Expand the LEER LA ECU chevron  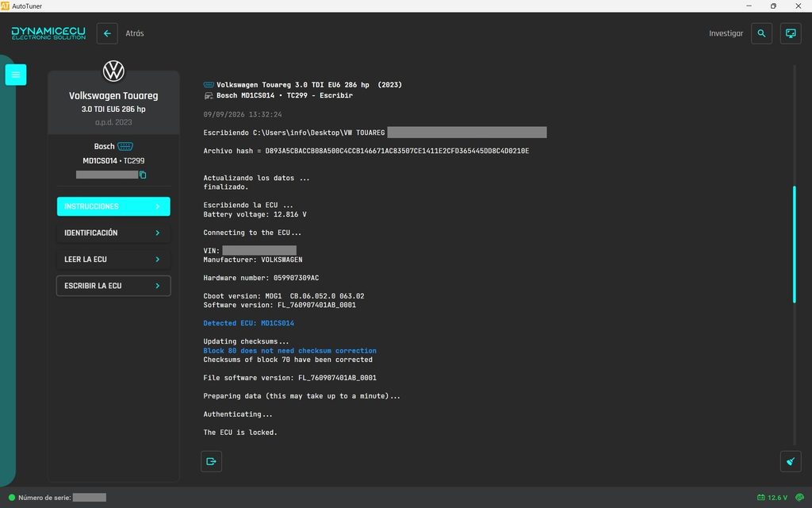click(158, 260)
